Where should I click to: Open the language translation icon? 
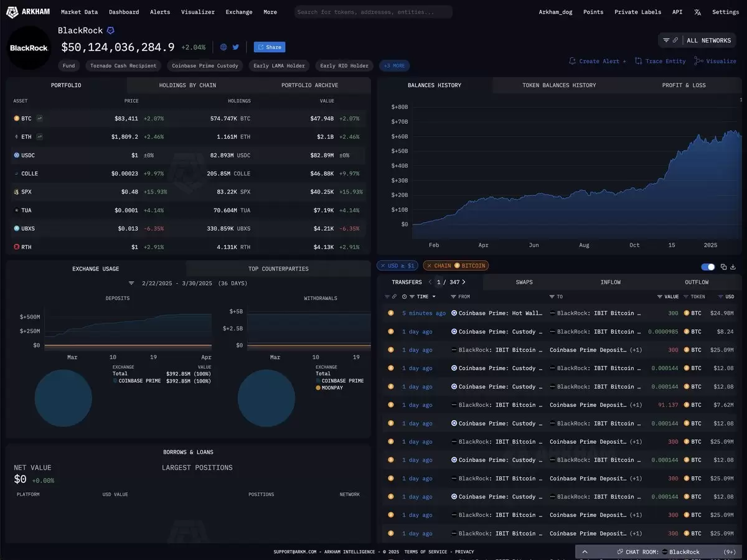point(697,12)
